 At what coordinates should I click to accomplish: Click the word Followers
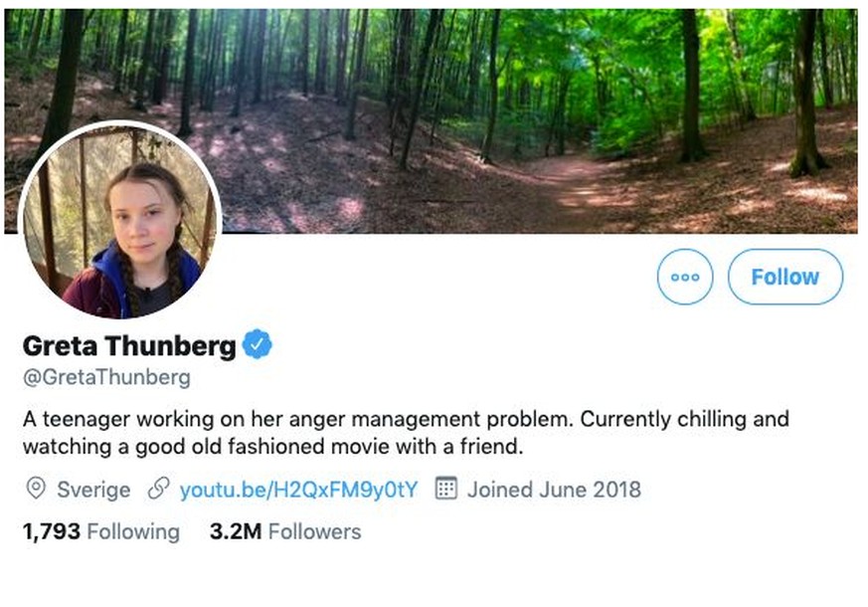[315, 531]
